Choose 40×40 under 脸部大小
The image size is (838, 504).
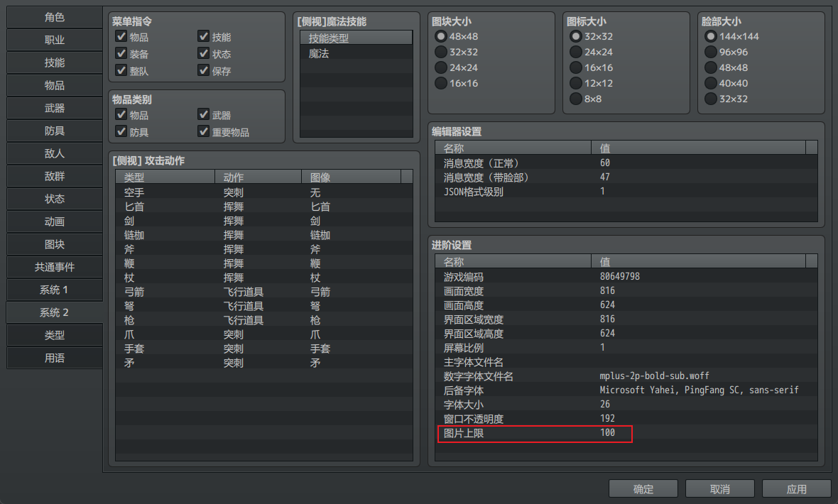coord(711,83)
